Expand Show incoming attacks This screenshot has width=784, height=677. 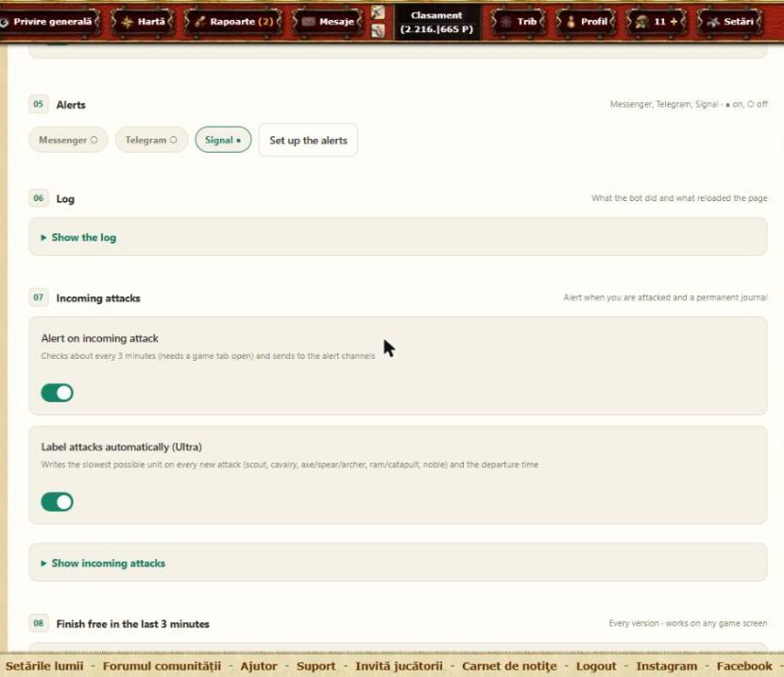[x=103, y=563]
